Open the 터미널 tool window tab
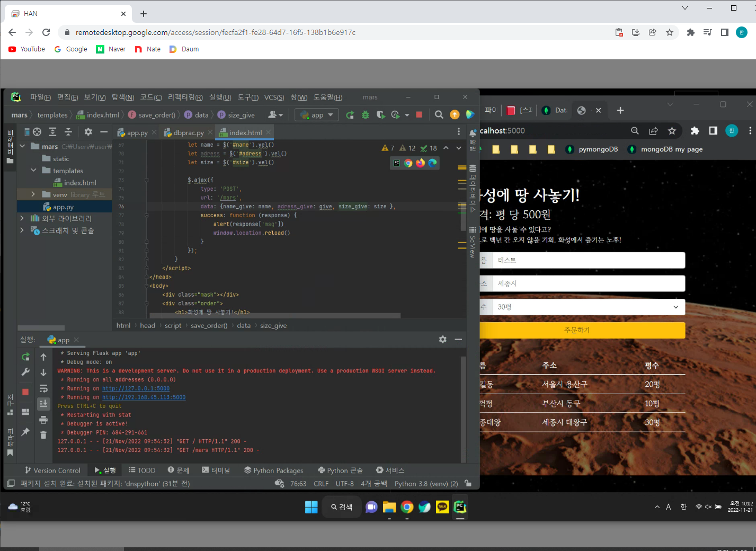The height and width of the screenshot is (551, 756). (216, 470)
